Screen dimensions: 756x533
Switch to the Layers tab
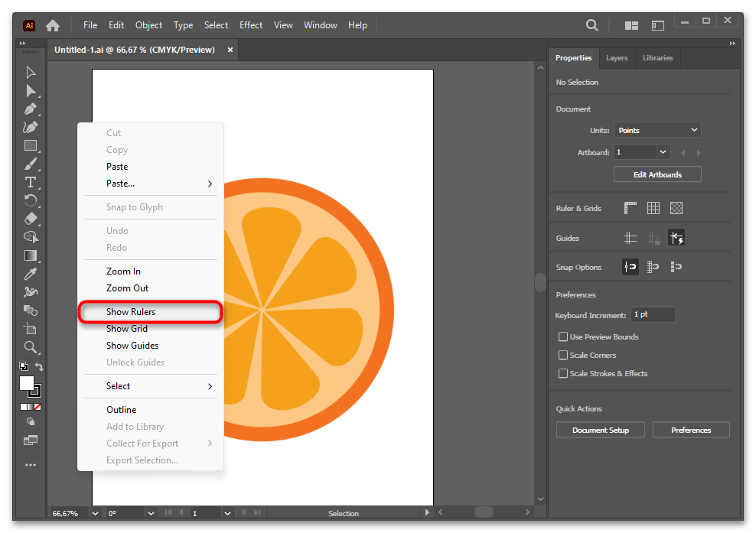tap(616, 58)
